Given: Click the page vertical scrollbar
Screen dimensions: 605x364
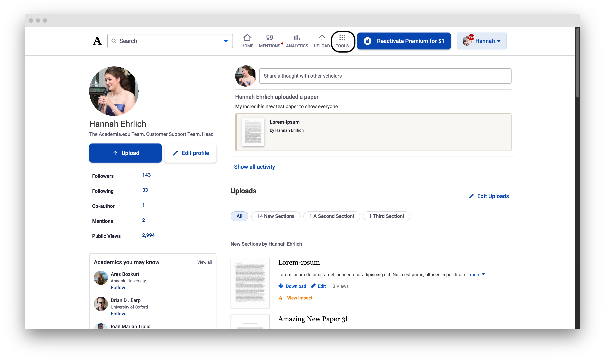Looking at the screenshot, I should (x=578, y=63).
